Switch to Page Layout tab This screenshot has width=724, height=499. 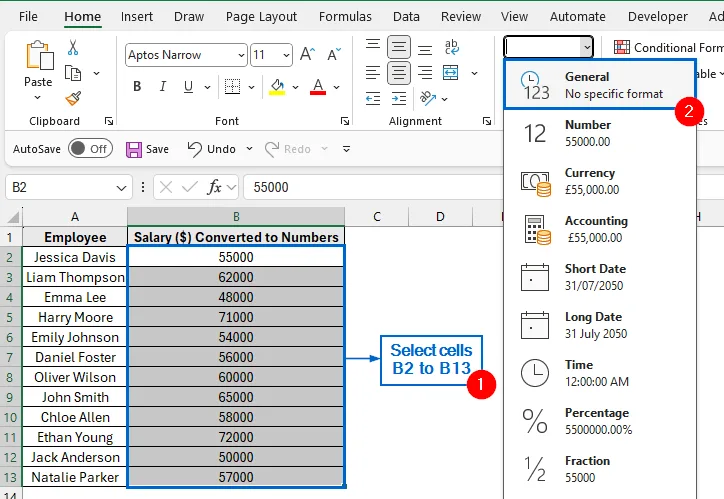261,17
